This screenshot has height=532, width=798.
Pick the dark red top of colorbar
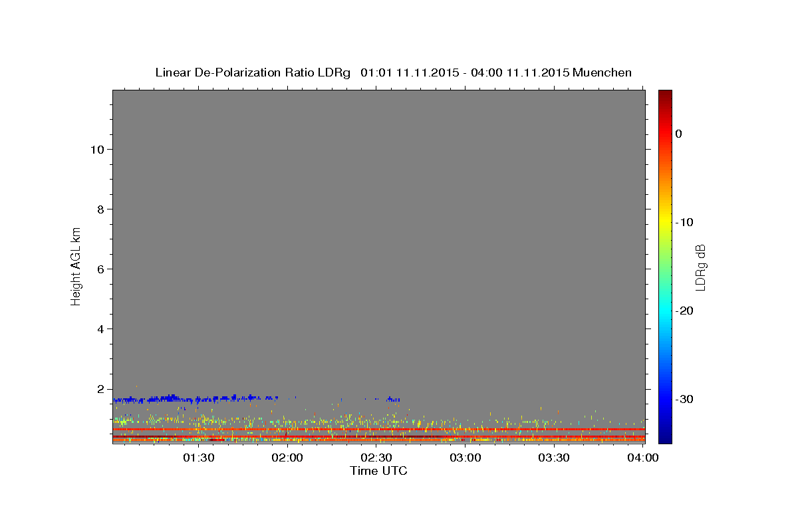[x=665, y=94]
